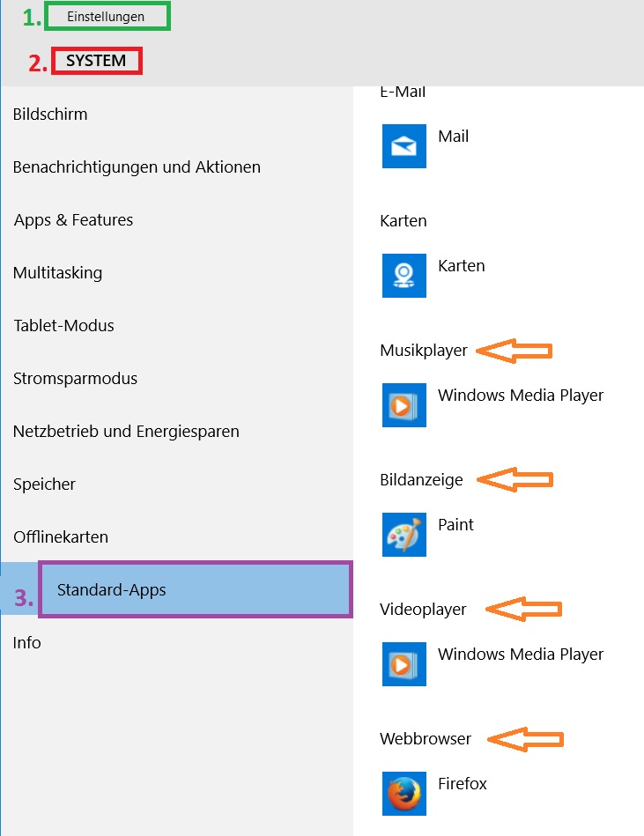
Task: Click Windows Media Player icon under Musikplayer
Action: coord(404,405)
